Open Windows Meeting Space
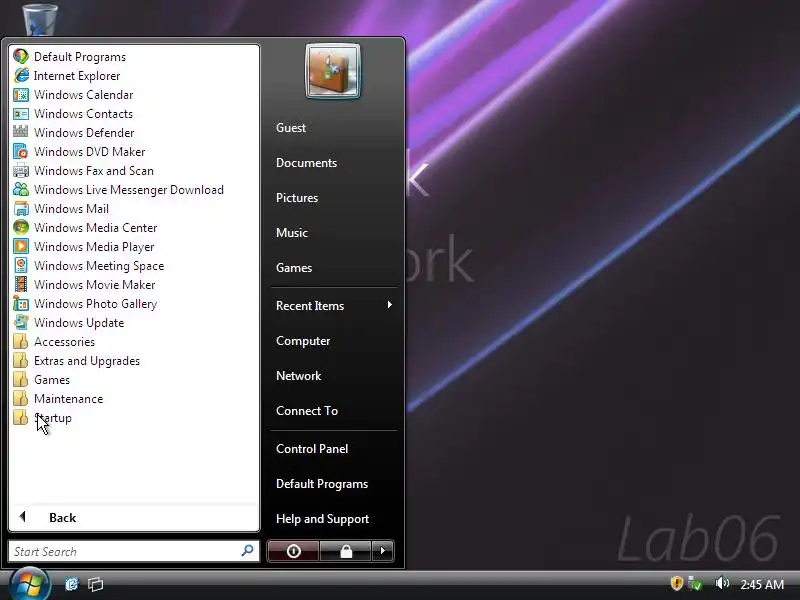This screenshot has height=600, width=800. coord(89,265)
